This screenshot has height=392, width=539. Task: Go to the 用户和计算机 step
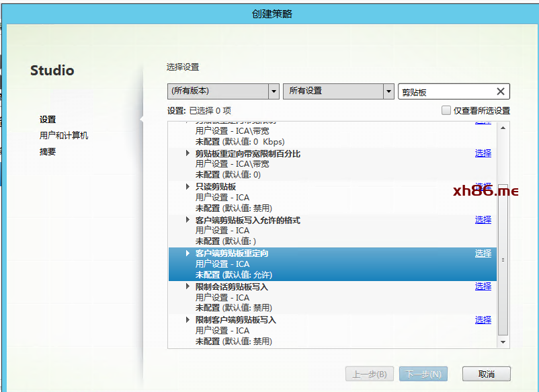pos(64,136)
